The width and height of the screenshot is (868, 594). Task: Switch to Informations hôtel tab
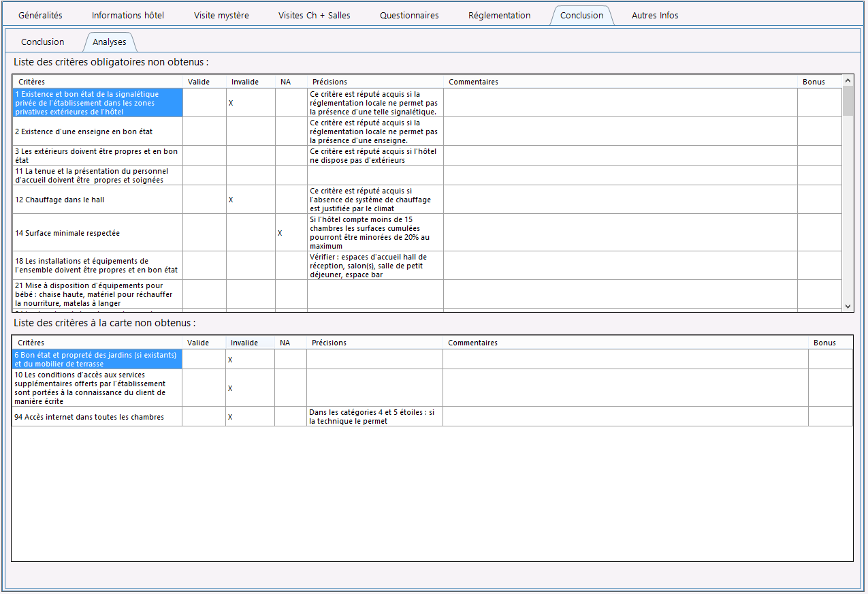128,15
